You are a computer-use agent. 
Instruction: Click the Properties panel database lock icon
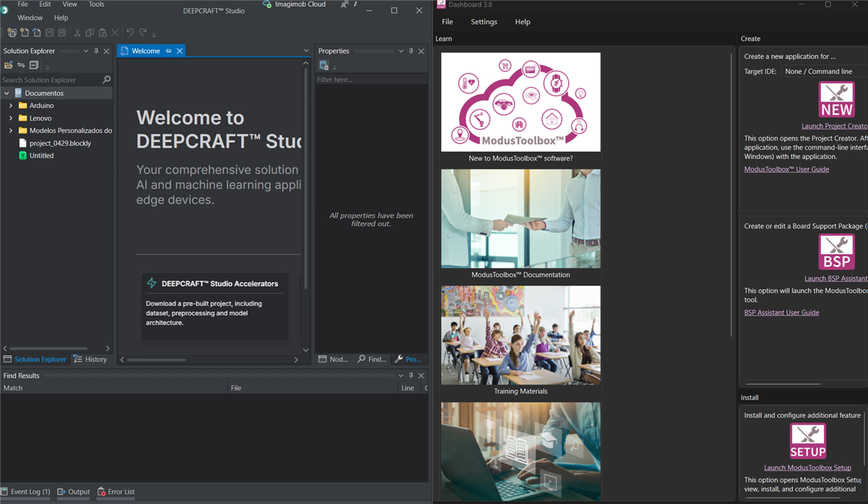tap(324, 65)
